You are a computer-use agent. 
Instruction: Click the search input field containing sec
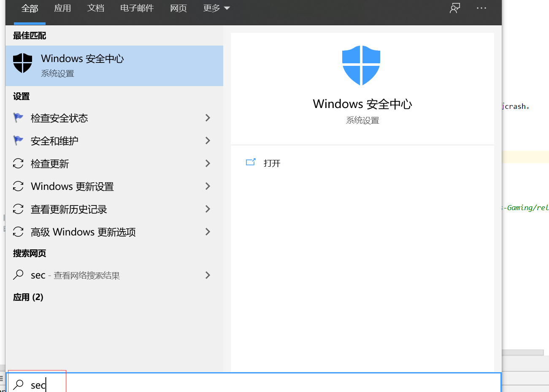coord(253,385)
